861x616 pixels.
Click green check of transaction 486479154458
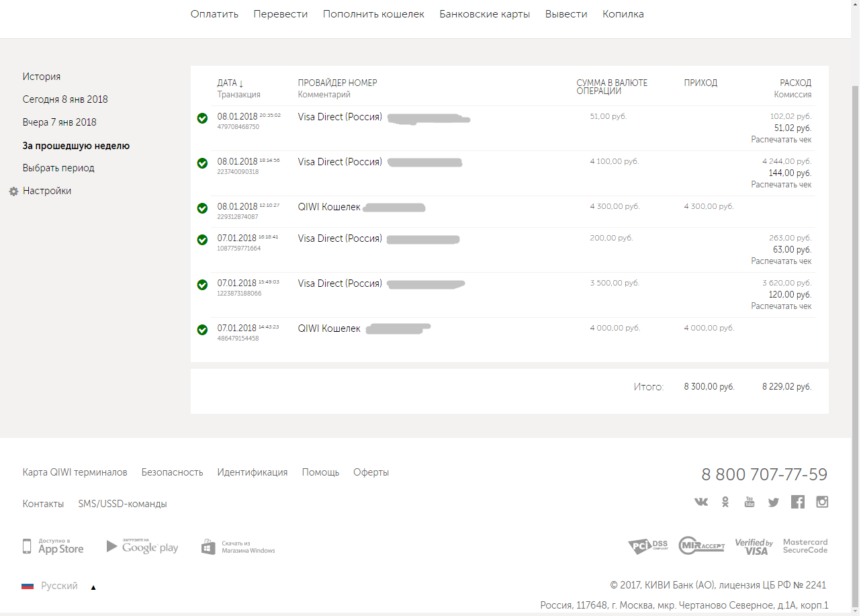[x=202, y=330]
